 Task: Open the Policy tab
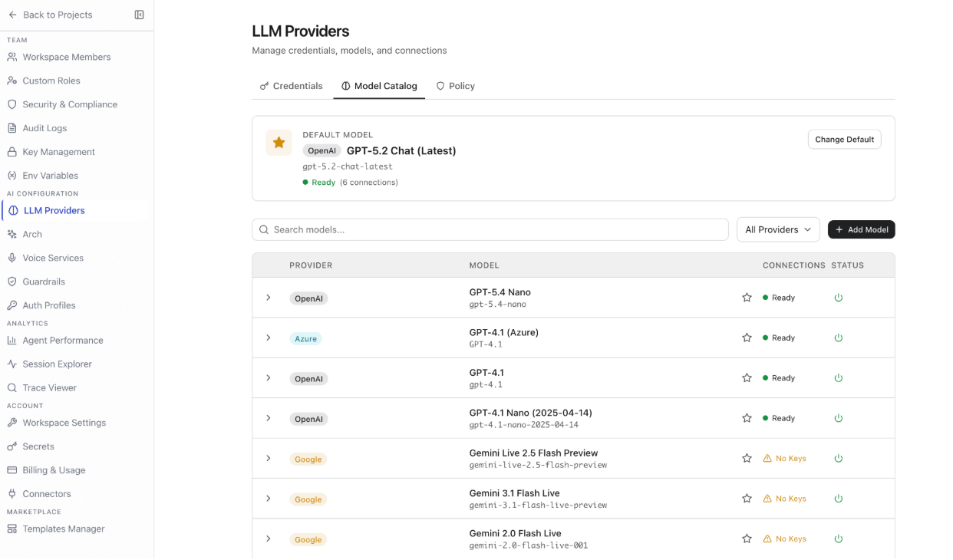coord(456,86)
